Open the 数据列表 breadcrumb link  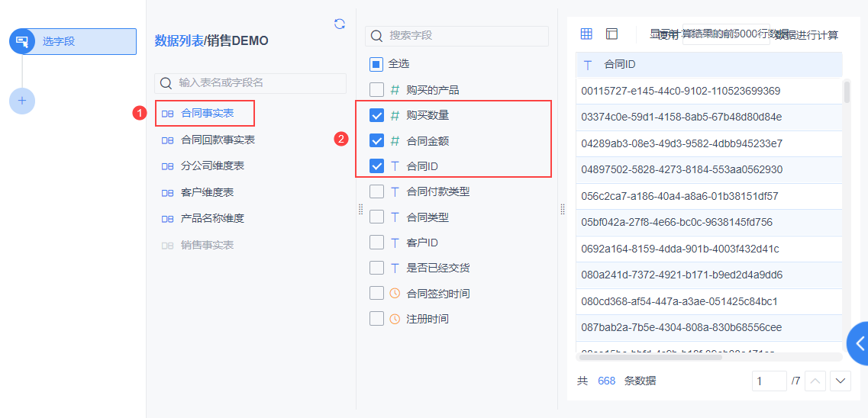click(179, 40)
